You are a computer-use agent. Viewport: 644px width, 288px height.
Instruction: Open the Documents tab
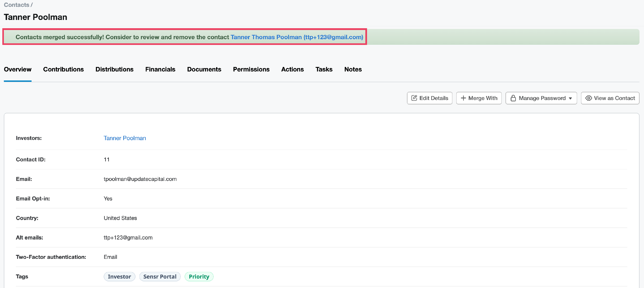coord(204,69)
